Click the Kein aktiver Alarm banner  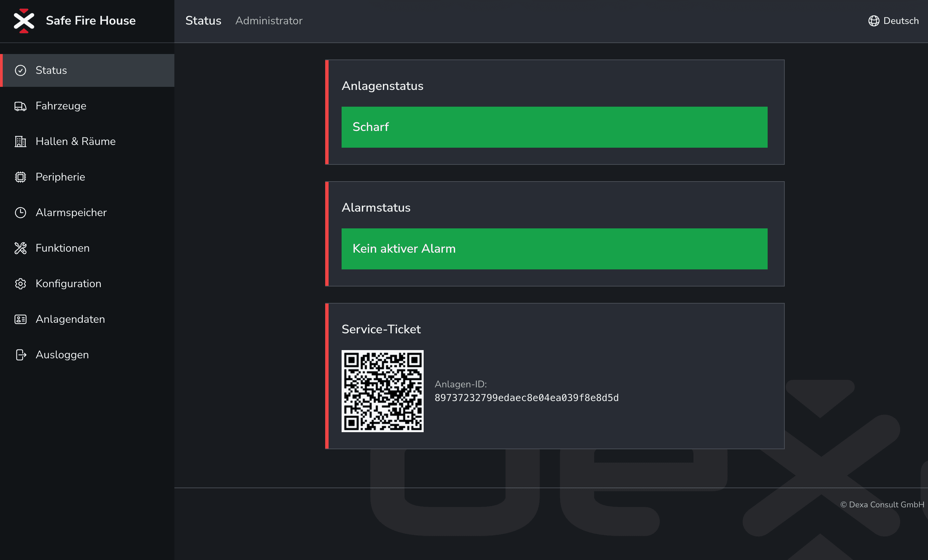tap(554, 249)
